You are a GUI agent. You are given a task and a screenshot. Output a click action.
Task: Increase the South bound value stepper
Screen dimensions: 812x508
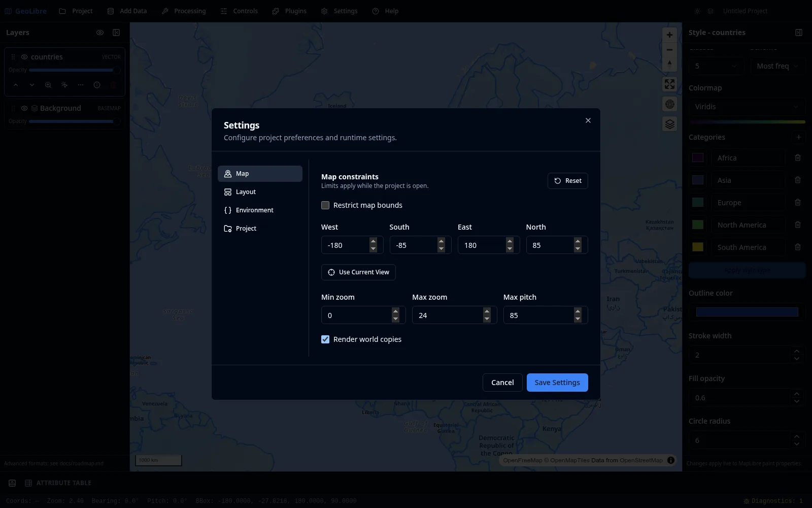tap(441, 241)
